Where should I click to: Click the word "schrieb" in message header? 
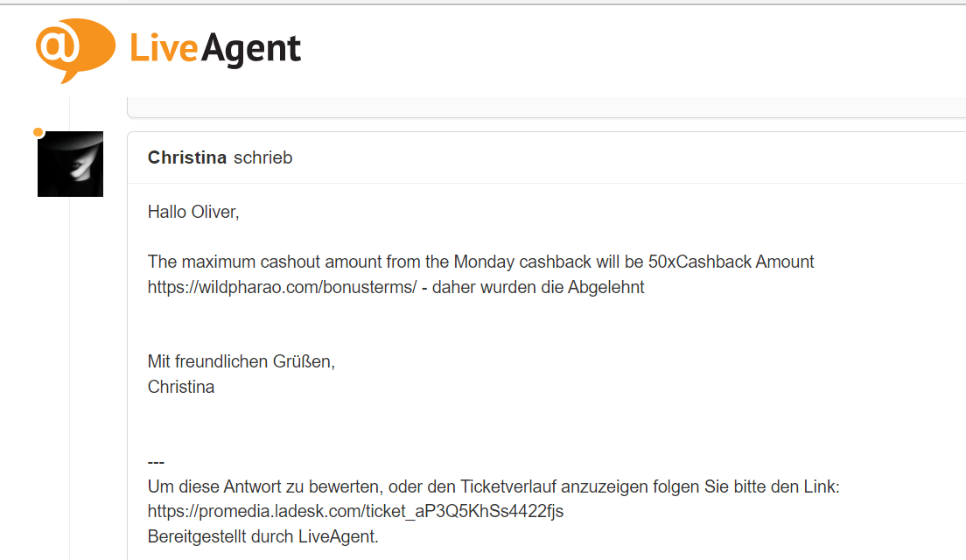[x=262, y=157]
